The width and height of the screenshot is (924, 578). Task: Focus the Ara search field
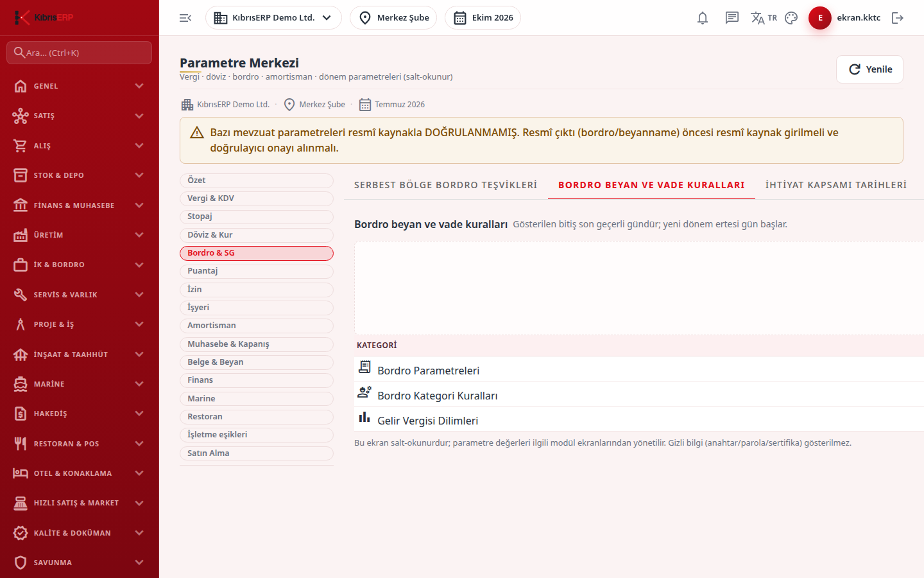(x=80, y=53)
